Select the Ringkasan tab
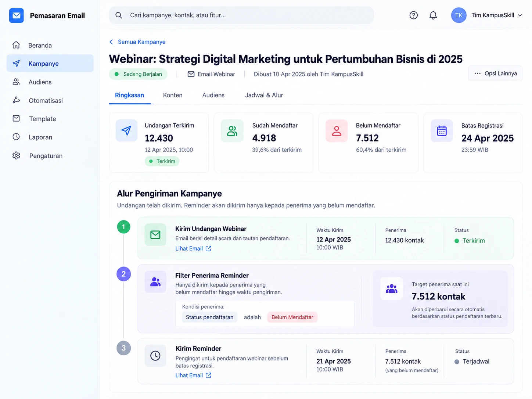Viewport: 532px width, 399px height. pos(129,95)
